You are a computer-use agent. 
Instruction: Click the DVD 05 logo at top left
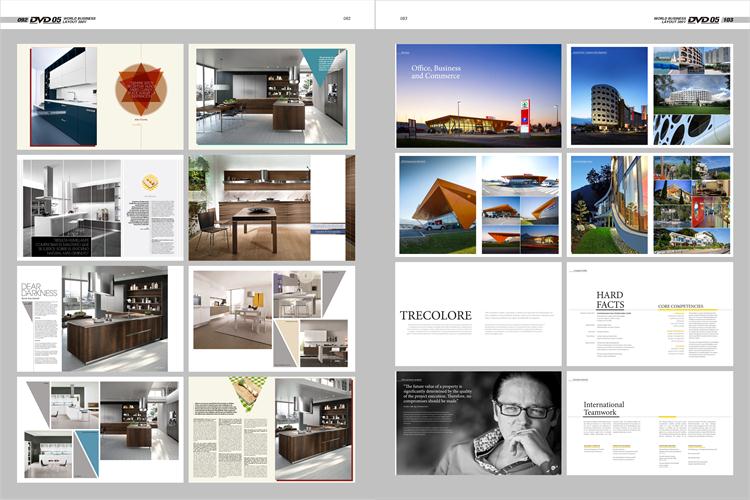44,19
